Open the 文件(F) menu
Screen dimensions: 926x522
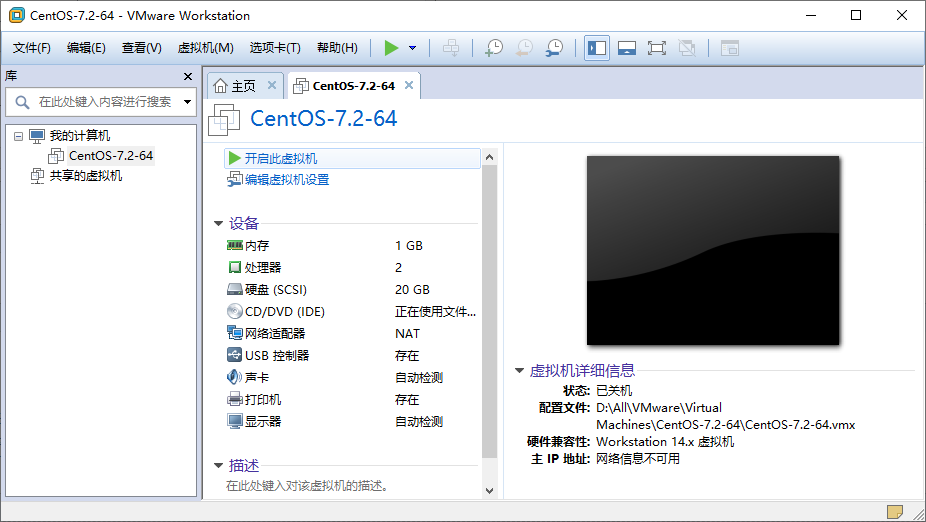(x=32, y=48)
